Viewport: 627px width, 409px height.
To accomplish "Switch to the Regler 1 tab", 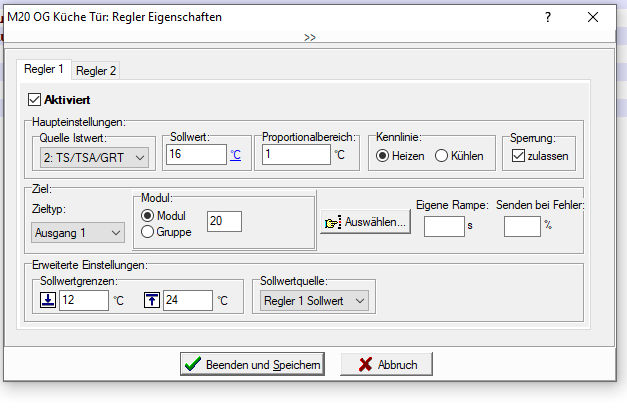I will pyautogui.click(x=44, y=69).
